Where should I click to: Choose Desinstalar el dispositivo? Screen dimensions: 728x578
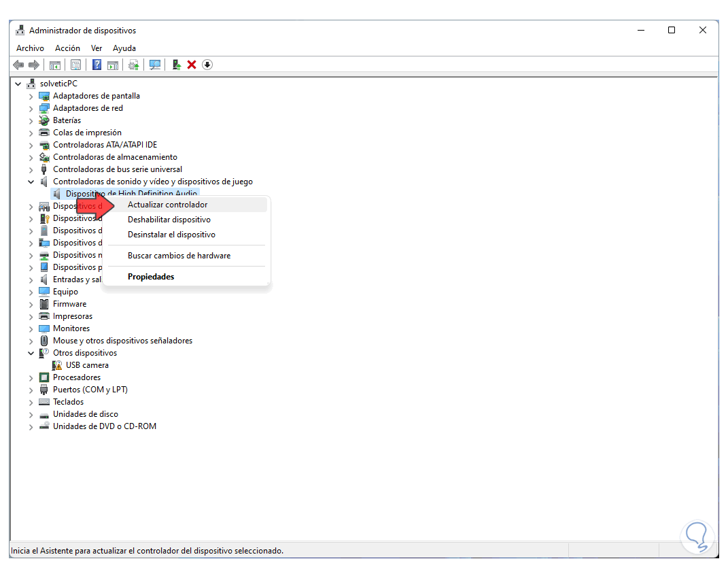(x=186, y=235)
